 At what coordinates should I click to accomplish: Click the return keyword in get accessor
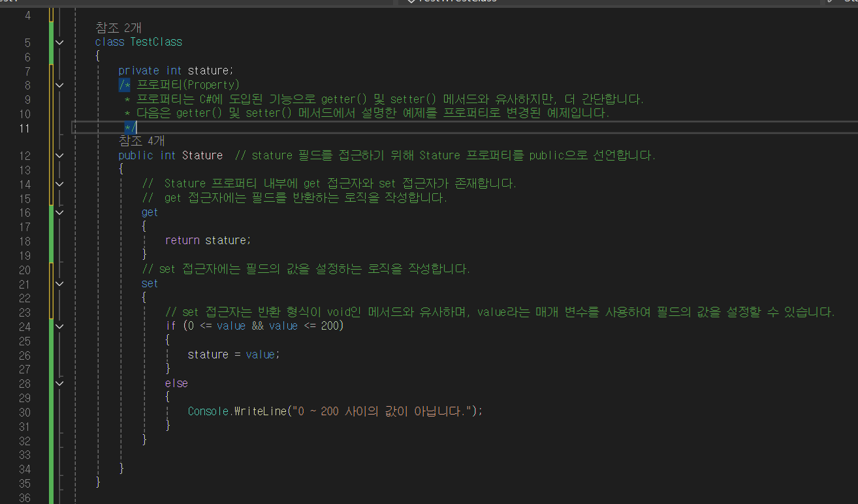(x=182, y=240)
